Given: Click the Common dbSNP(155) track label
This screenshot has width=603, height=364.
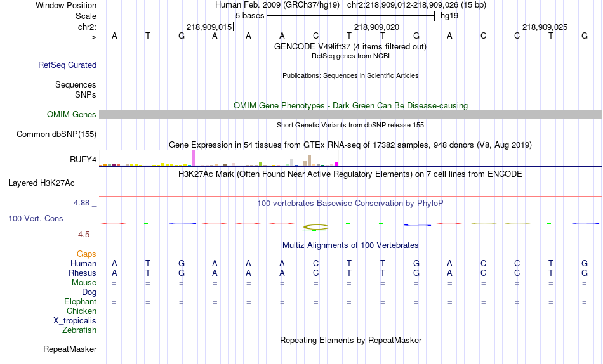Looking at the screenshot, I should [x=56, y=134].
